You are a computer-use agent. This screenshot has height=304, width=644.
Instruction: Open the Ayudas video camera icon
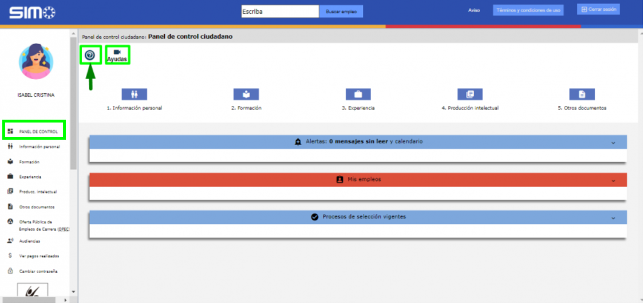[117, 53]
